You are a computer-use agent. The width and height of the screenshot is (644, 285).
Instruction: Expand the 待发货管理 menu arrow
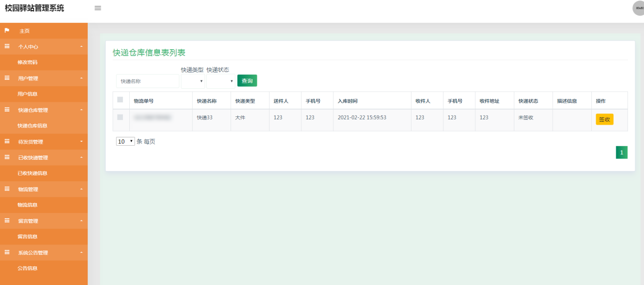pos(81,141)
